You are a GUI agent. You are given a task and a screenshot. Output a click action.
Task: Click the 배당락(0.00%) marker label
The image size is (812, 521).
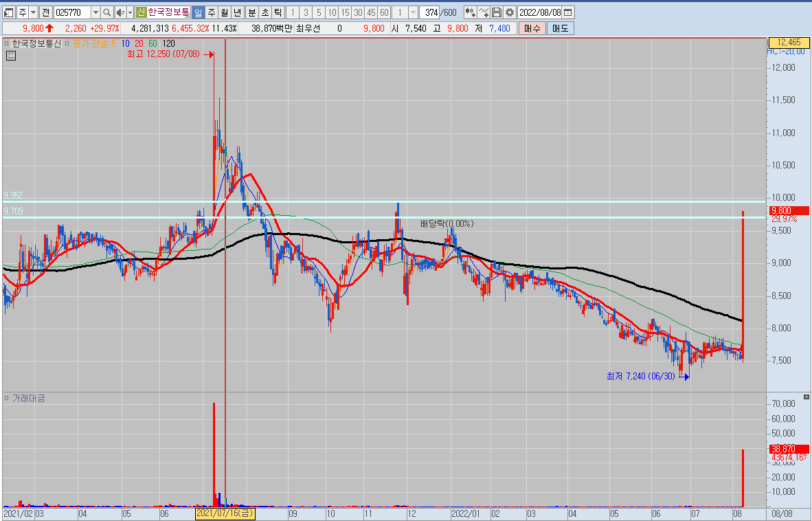tap(447, 223)
